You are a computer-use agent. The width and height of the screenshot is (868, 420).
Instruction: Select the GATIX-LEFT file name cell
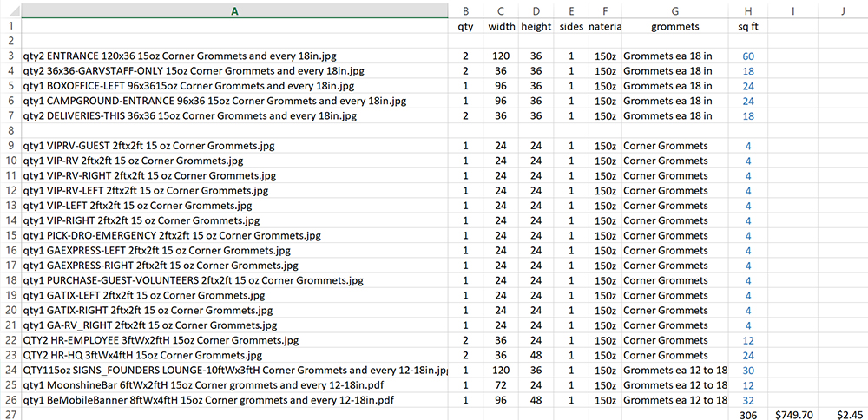click(x=234, y=295)
